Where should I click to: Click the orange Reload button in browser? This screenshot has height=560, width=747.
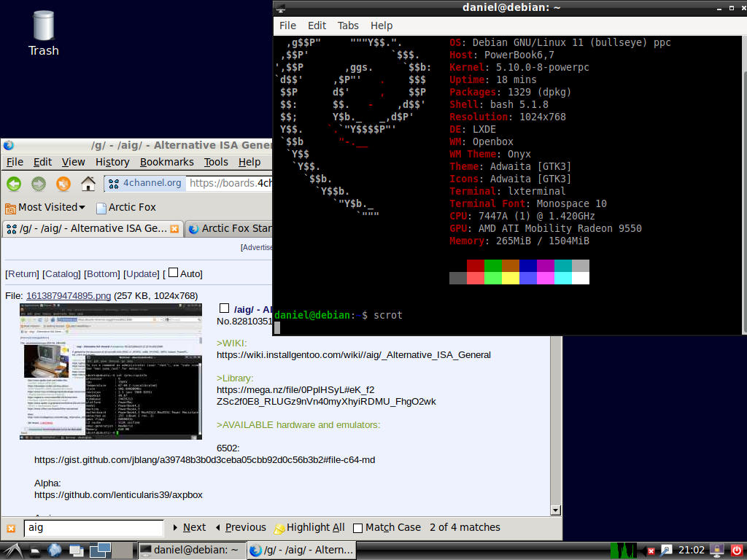click(63, 183)
